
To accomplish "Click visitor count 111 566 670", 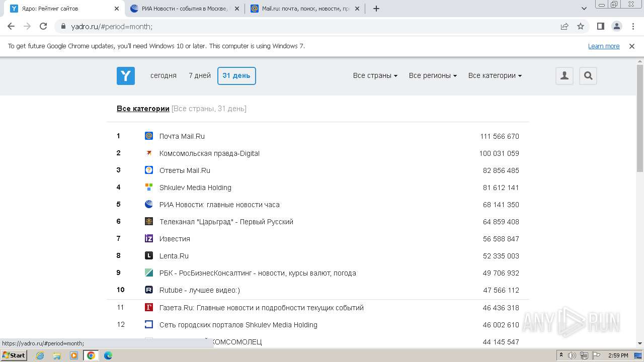I will pyautogui.click(x=500, y=136).
